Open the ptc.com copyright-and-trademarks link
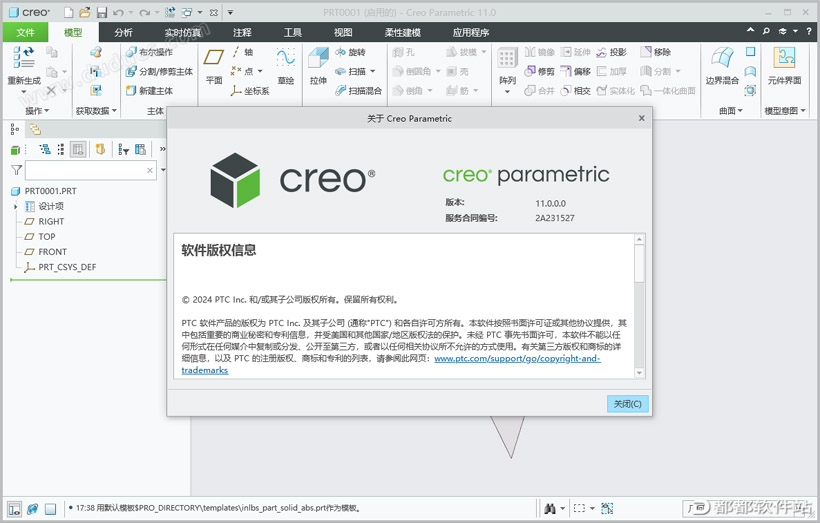 517,358
